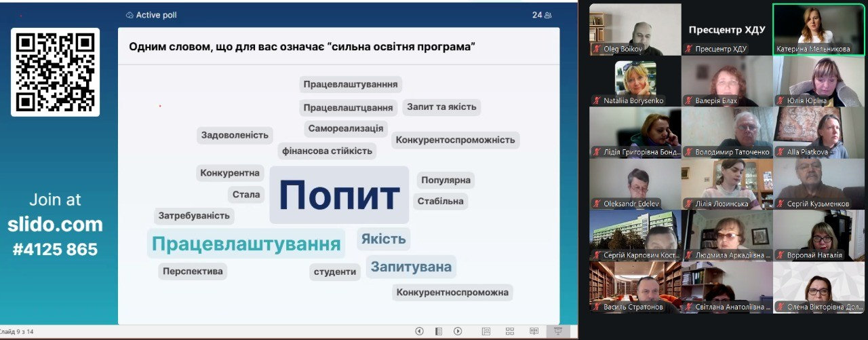Click the muted microphone icon of Oleg Boikov
The width and height of the screenshot is (868, 340).
[x=597, y=49]
